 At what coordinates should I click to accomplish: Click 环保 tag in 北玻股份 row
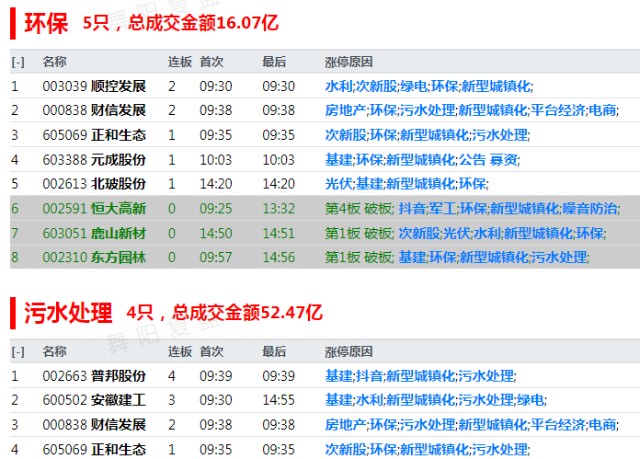coord(473,184)
